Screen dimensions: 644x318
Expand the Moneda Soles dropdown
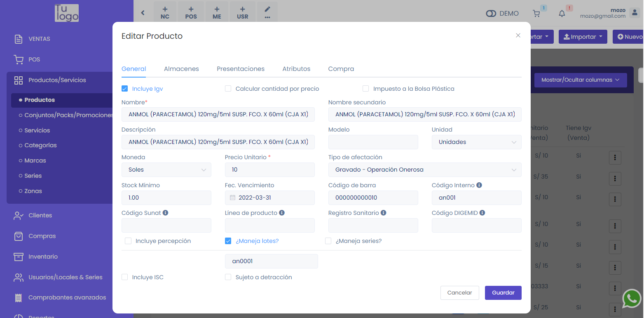click(166, 170)
